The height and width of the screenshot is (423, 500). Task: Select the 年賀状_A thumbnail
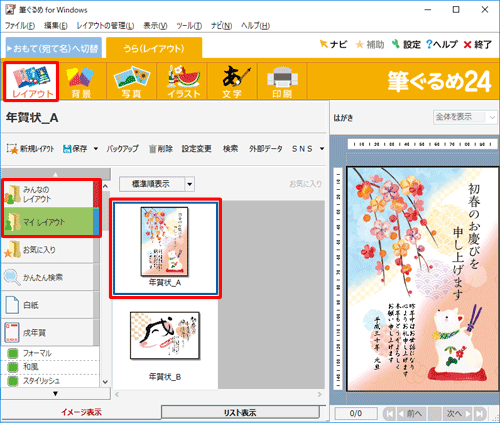tap(165, 248)
